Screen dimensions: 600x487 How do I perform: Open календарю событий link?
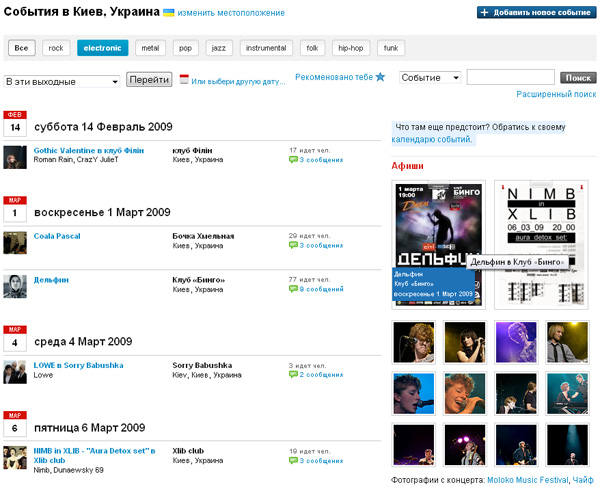pos(432,139)
